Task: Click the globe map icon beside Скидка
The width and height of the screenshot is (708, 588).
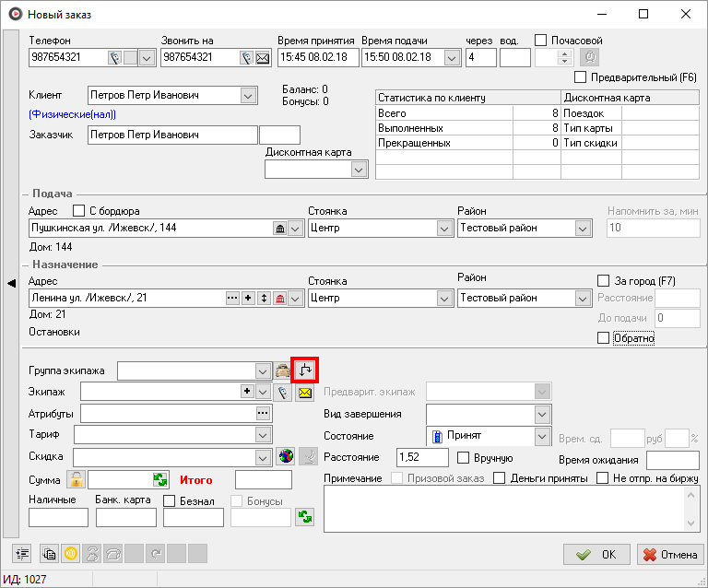Action: pos(286,456)
